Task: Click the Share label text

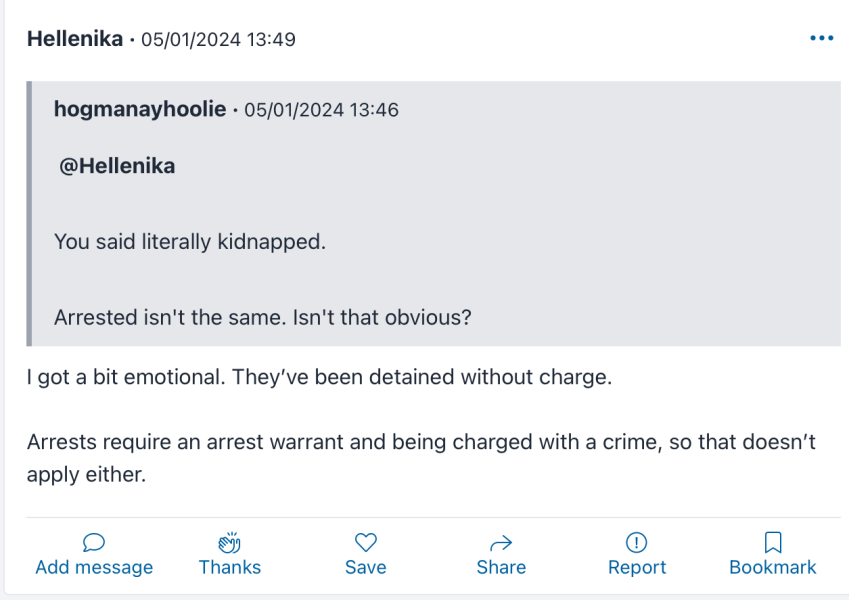Action: [501, 567]
